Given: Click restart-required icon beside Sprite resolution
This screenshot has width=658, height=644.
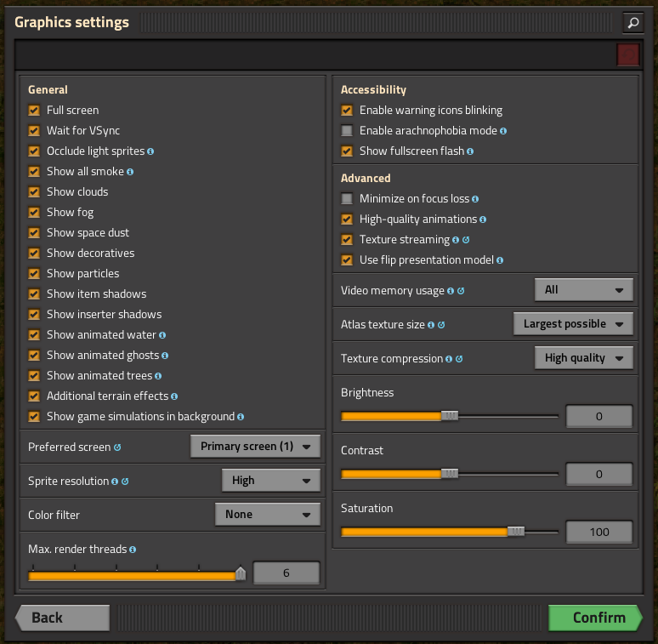Looking at the screenshot, I should [x=125, y=482].
